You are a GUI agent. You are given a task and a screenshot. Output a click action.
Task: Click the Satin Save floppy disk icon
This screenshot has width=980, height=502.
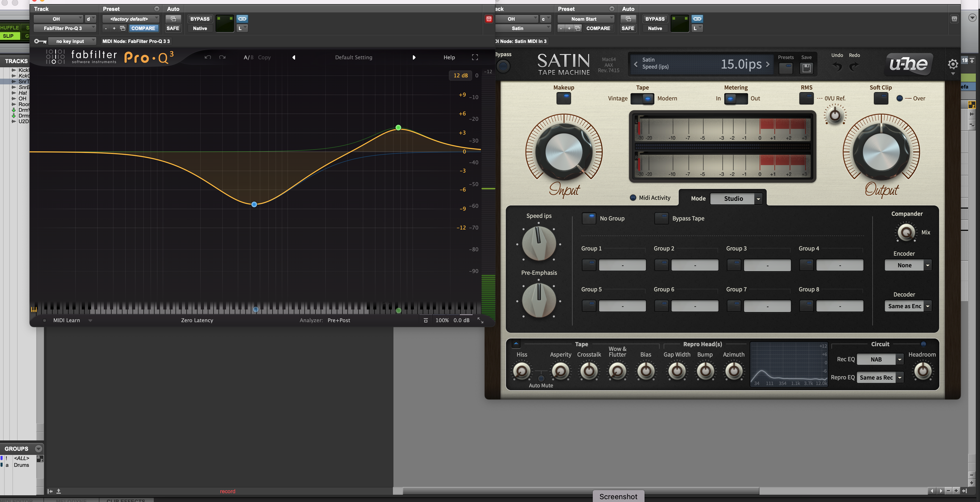806,68
